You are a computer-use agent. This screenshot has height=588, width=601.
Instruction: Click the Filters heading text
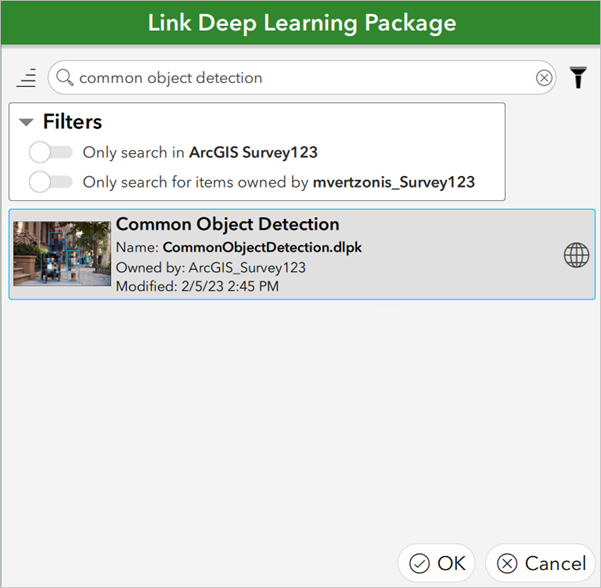[72, 122]
